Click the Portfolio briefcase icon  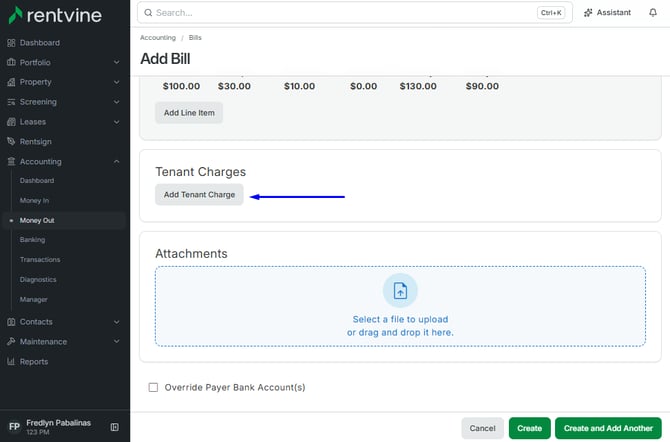[x=11, y=62]
